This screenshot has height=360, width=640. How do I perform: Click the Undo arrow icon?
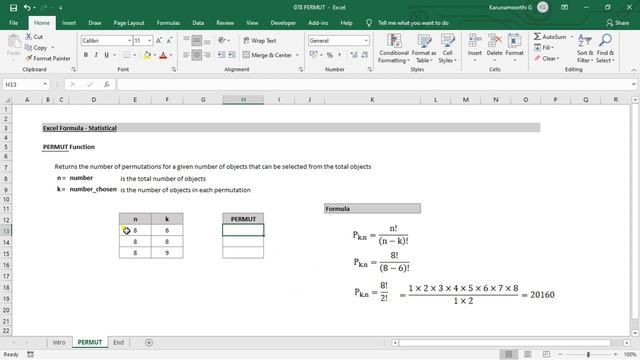click(x=27, y=7)
